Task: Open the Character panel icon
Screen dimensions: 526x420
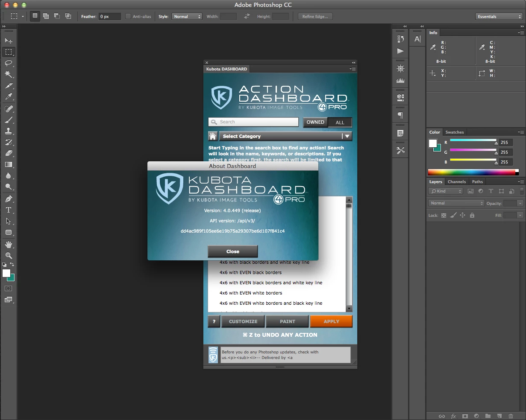Action: 417,39
